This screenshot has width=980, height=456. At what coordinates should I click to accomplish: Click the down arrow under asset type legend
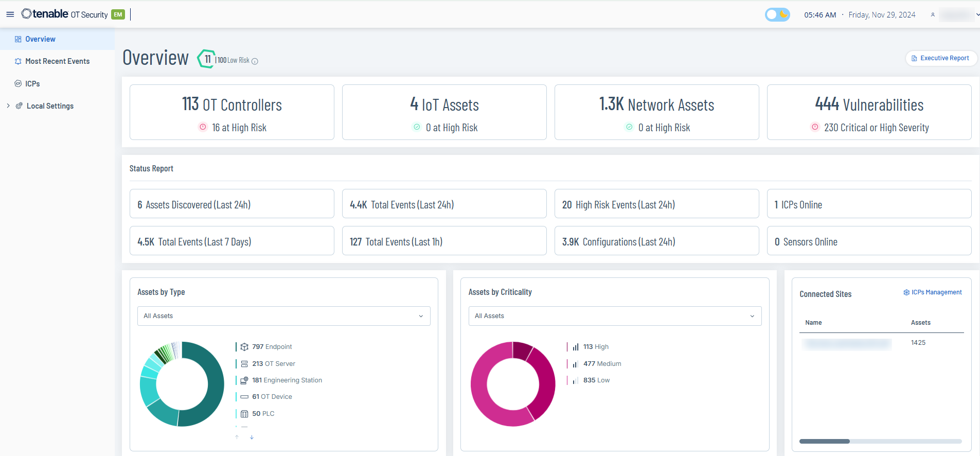pyautogui.click(x=252, y=437)
